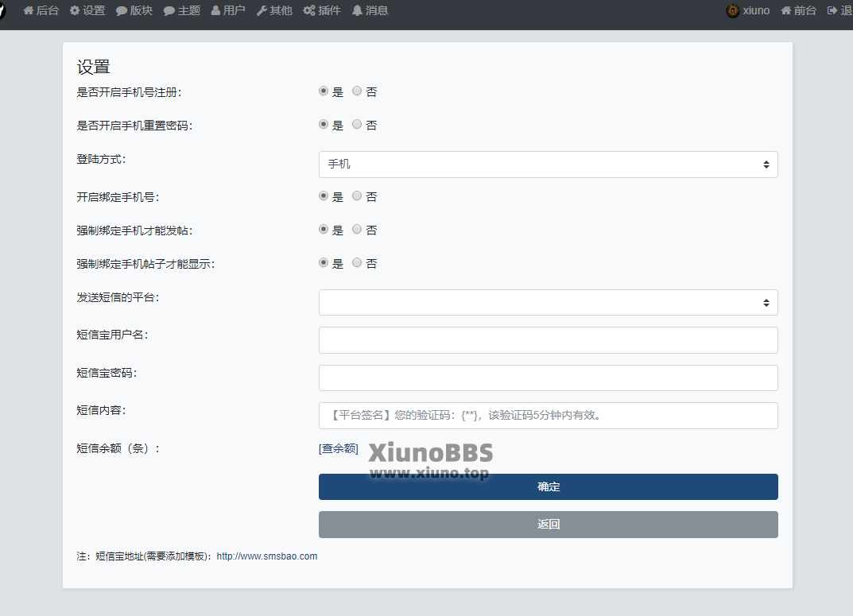Go to 前台 from the top bar
Viewport: 853px width, 616px height.
pyautogui.click(x=799, y=10)
